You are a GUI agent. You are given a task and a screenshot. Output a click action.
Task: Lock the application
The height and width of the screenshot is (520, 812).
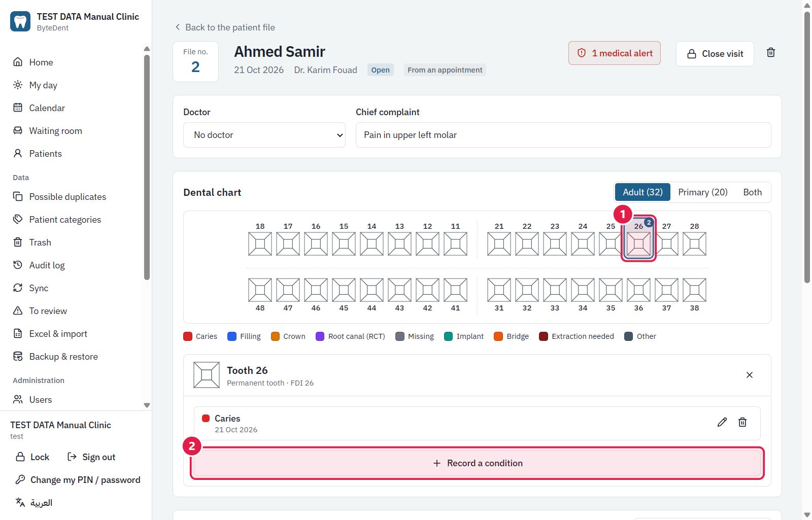(x=32, y=457)
